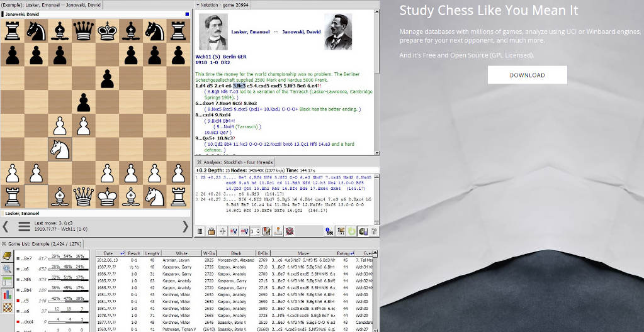Click the magnifier search icon in game list
The width and height of the screenshot is (644, 332).
click(7, 268)
